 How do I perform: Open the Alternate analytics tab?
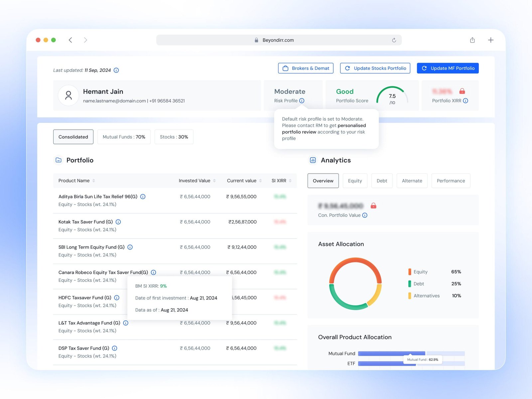(x=412, y=181)
